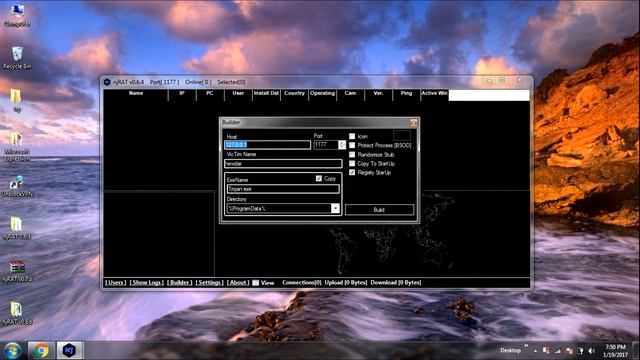
Task: Click the Build button
Action: tap(379, 210)
